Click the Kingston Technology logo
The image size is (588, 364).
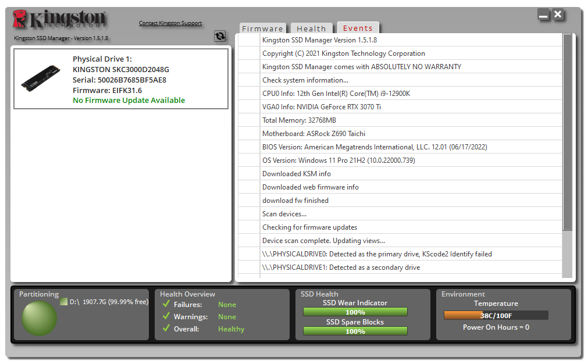click(x=59, y=19)
